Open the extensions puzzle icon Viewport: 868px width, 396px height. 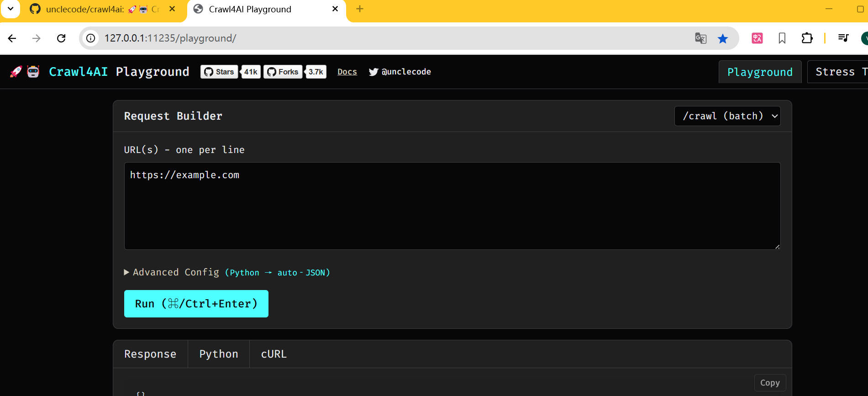point(807,38)
